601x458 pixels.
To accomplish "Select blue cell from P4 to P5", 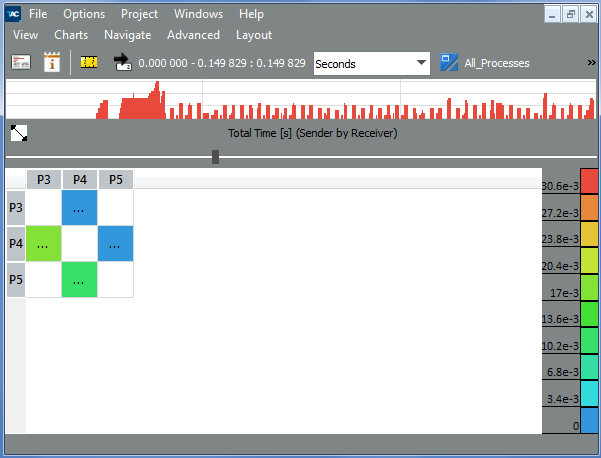I will (115, 244).
